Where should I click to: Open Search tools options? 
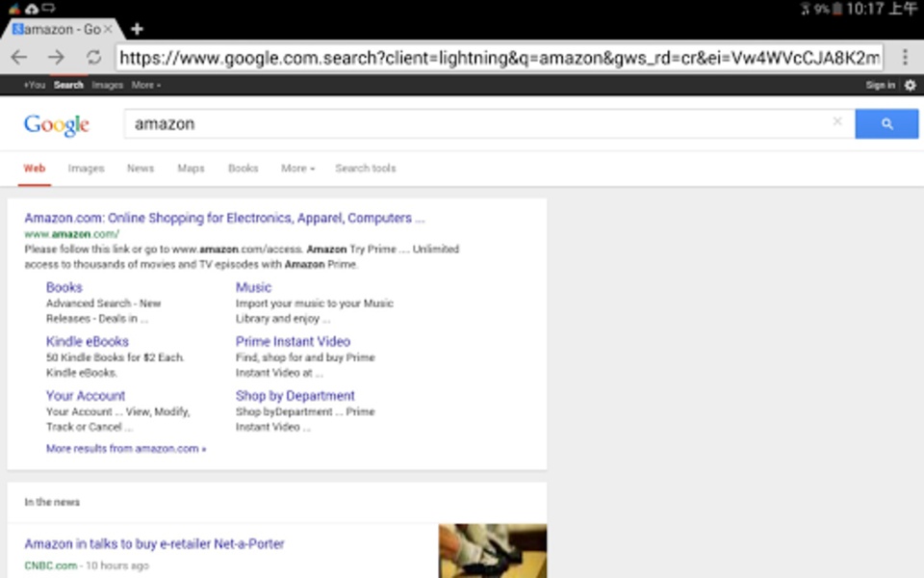366,168
